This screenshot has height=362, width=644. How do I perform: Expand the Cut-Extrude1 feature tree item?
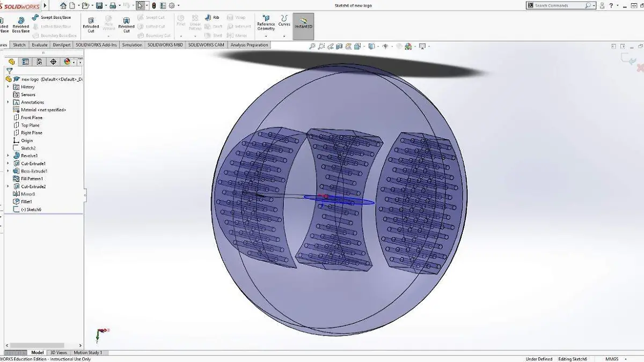point(7,164)
